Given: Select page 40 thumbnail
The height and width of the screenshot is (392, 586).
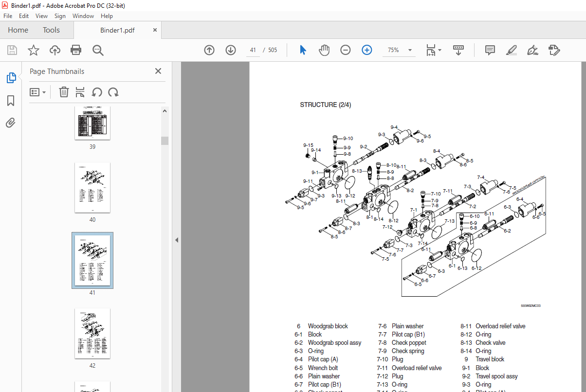Looking at the screenshot, I should point(92,187).
